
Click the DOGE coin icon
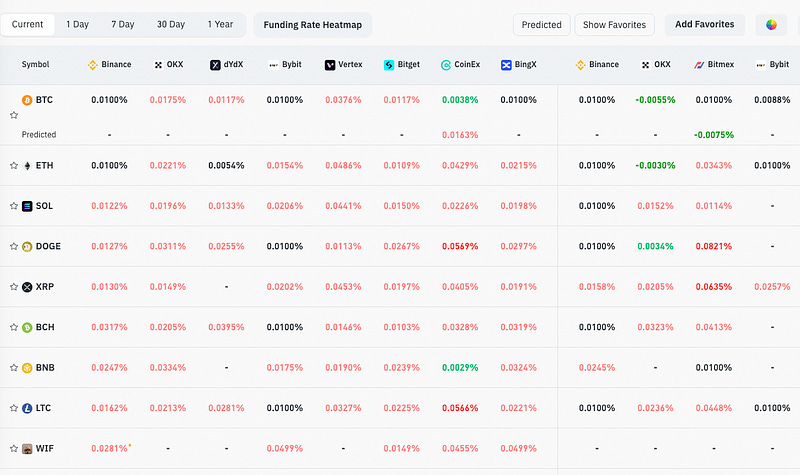tap(27, 246)
